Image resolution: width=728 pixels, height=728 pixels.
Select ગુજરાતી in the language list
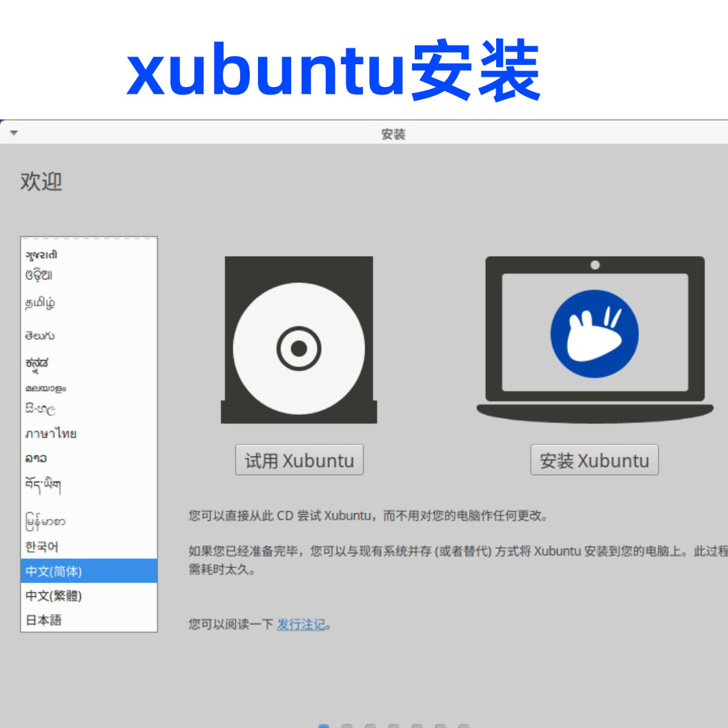click(x=89, y=255)
